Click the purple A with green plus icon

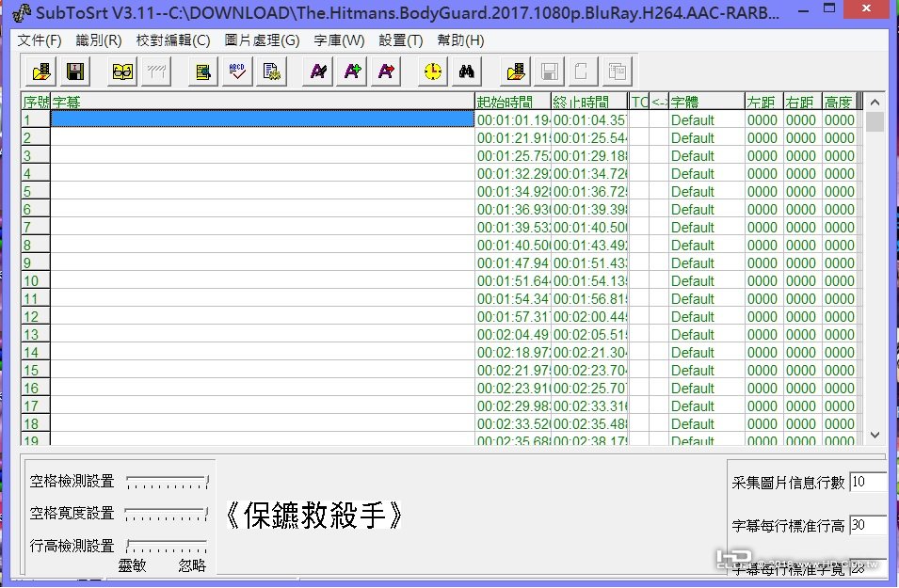tap(352, 72)
